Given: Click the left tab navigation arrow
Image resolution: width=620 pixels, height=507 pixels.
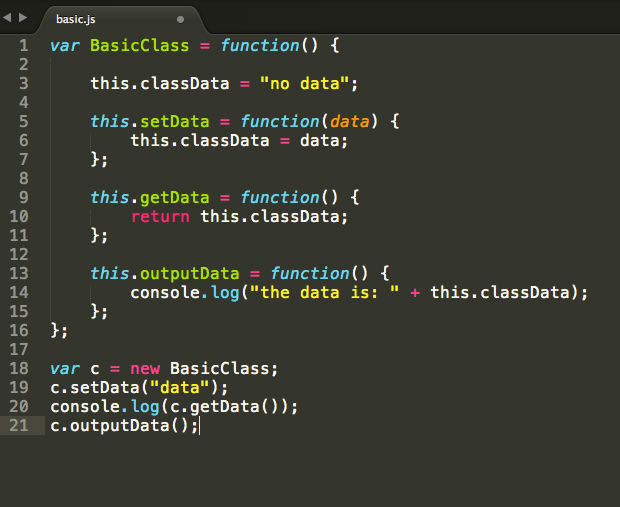Looking at the screenshot, I should pyautogui.click(x=8, y=17).
